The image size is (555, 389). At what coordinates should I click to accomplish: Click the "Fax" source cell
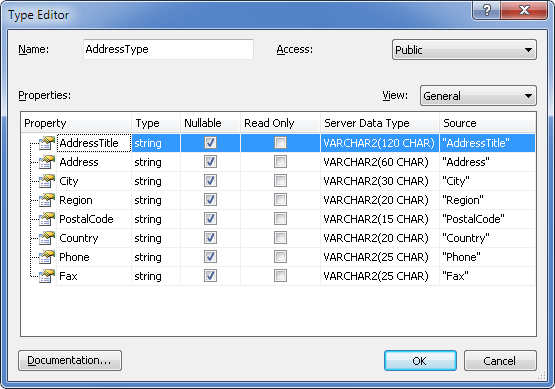(x=487, y=276)
